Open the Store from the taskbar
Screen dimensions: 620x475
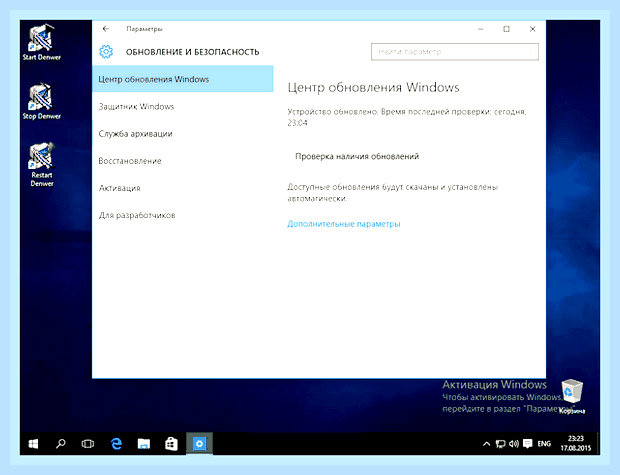(171, 444)
